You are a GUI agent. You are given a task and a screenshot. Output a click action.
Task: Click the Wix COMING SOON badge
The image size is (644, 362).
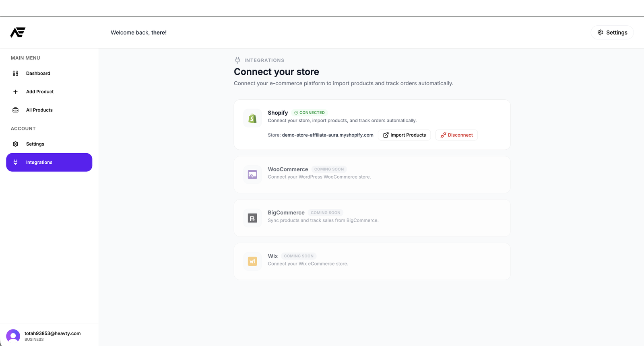pyautogui.click(x=299, y=256)
